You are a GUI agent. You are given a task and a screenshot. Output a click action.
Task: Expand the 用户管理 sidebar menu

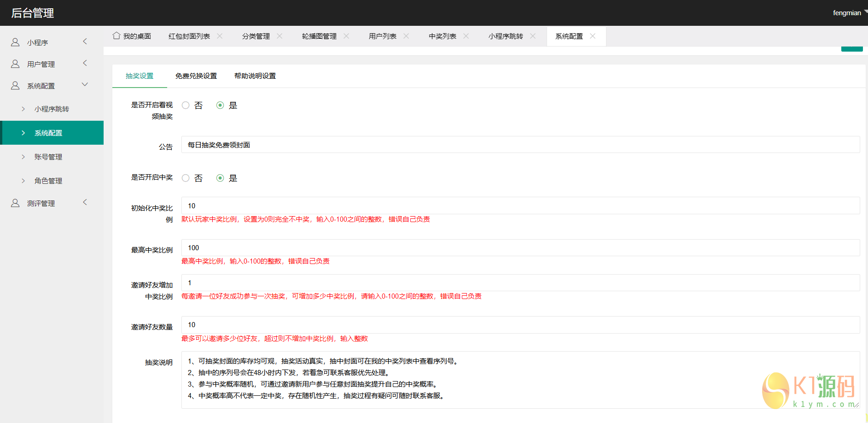pos(85,64)
